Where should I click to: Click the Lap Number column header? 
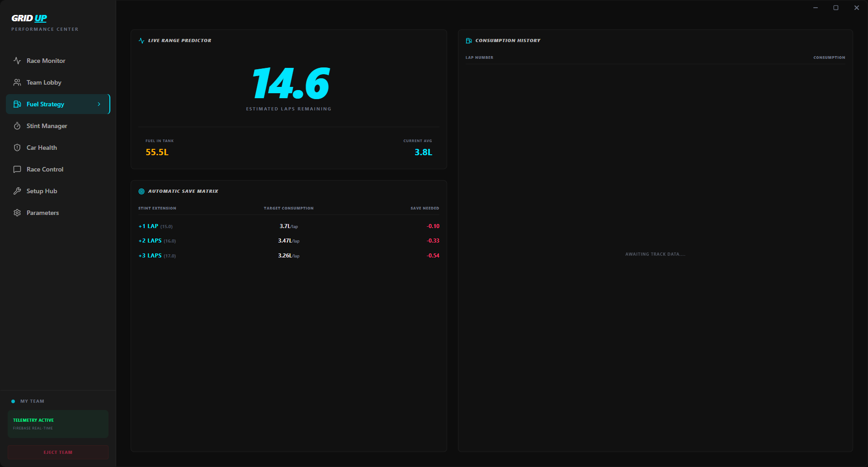pos(479,57)
